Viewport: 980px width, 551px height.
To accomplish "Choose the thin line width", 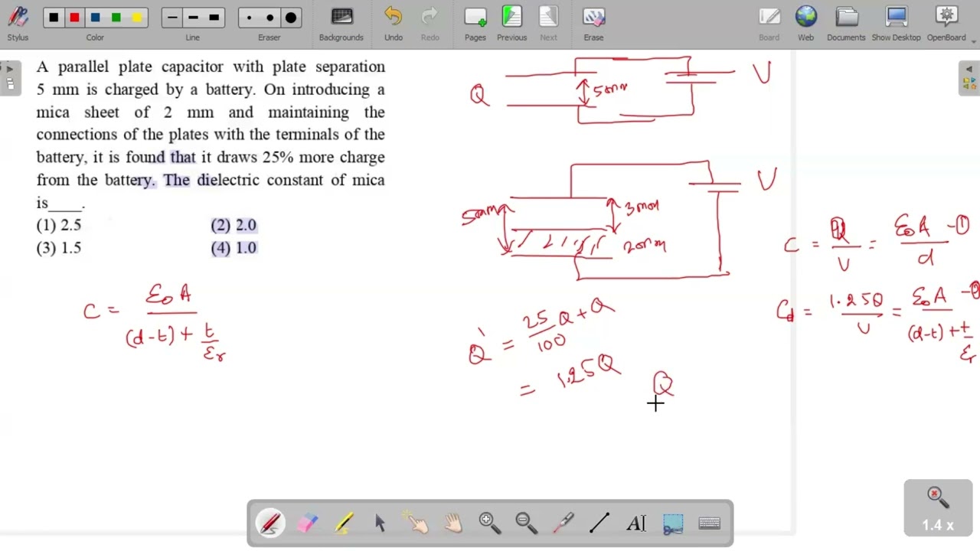I will [172, 18].
